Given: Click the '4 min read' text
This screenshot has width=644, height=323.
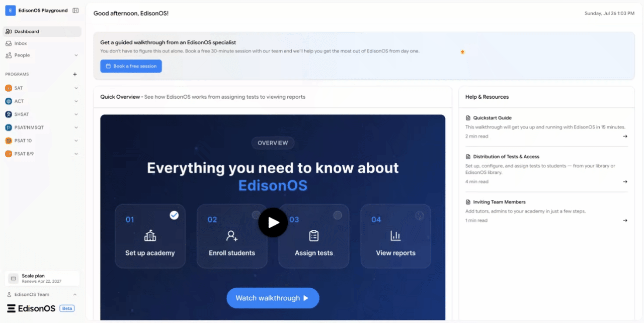Looking at the screenshot, I should coord(476,182).
